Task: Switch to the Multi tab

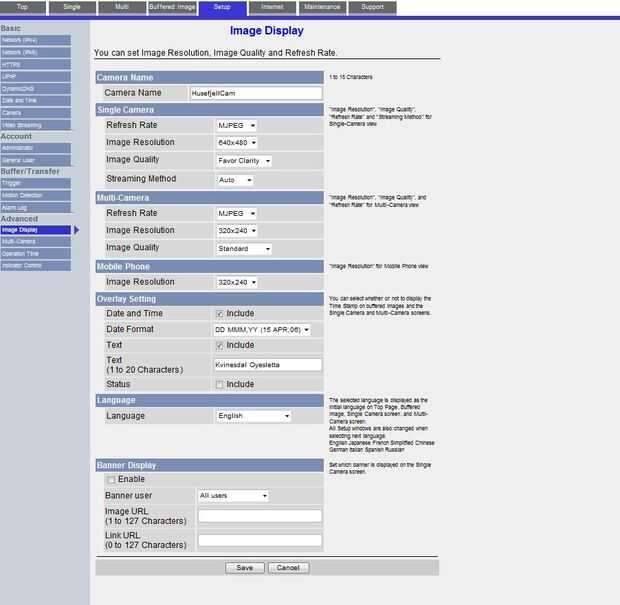Action: click(122, 7)
